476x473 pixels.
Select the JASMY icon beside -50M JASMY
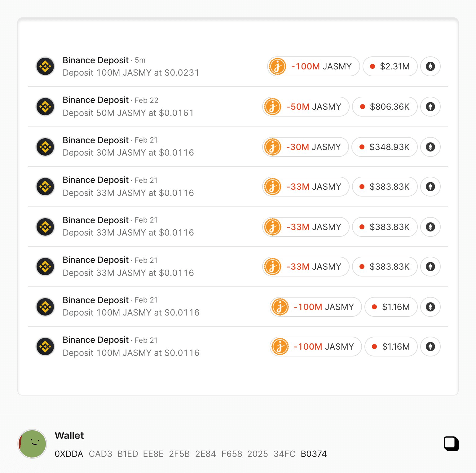click(272, 107)
